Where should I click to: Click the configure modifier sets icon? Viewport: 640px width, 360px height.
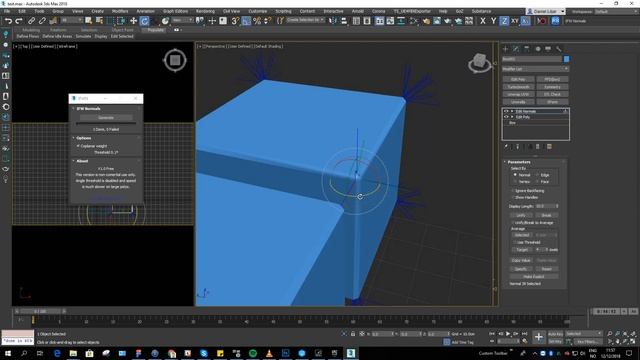[x=549, y=147]
